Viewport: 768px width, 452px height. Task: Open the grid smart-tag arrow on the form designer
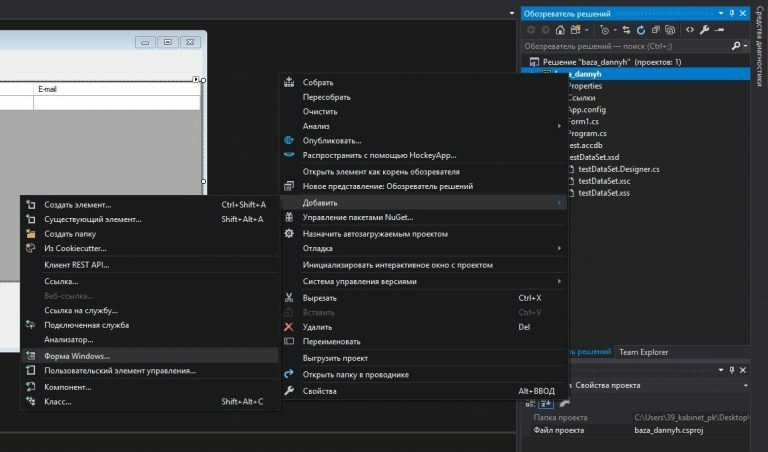[195, 79]
